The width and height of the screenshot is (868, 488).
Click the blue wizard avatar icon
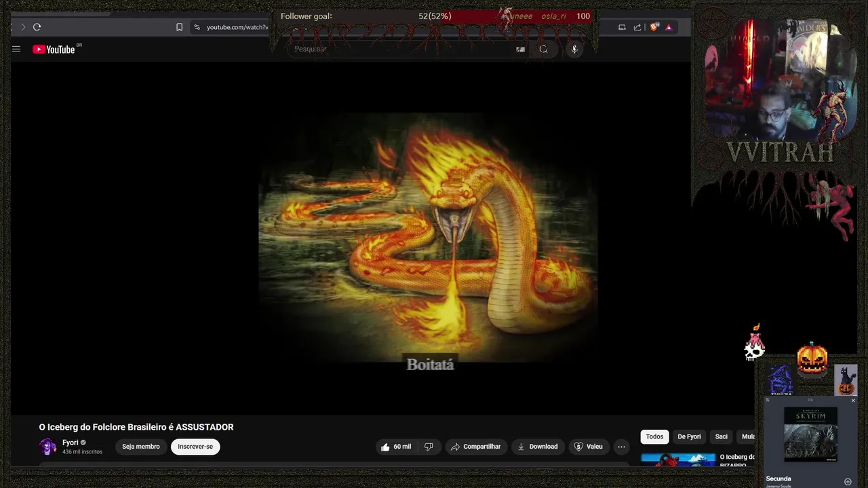point(781,380)
